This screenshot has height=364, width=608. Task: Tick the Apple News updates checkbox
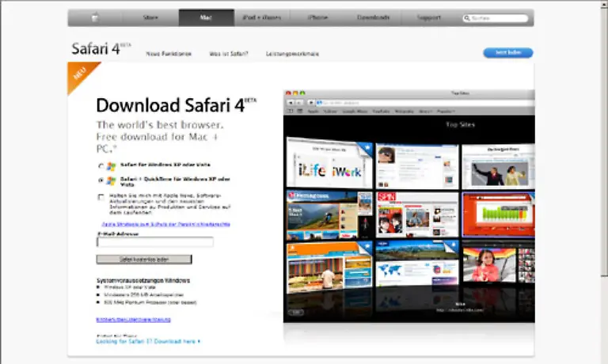pos(101,197)
